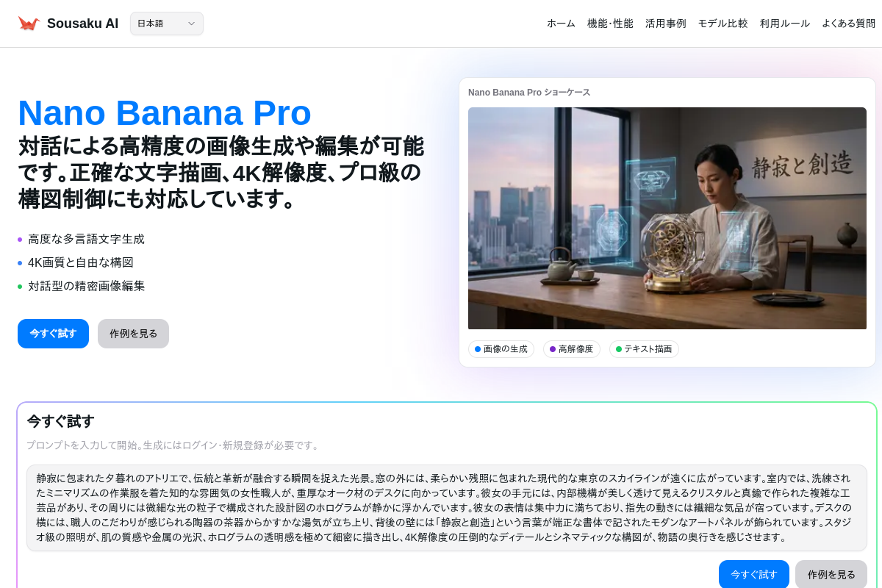The height and width of the screenshot is (588, 882).
Task: Open the 日本語 language dropdown
Action: coord(167,24)
